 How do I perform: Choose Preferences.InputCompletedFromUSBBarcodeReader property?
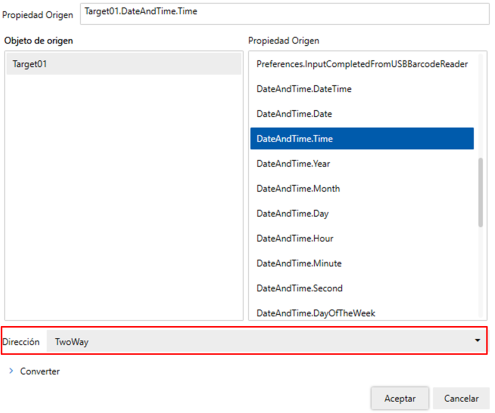362,64
